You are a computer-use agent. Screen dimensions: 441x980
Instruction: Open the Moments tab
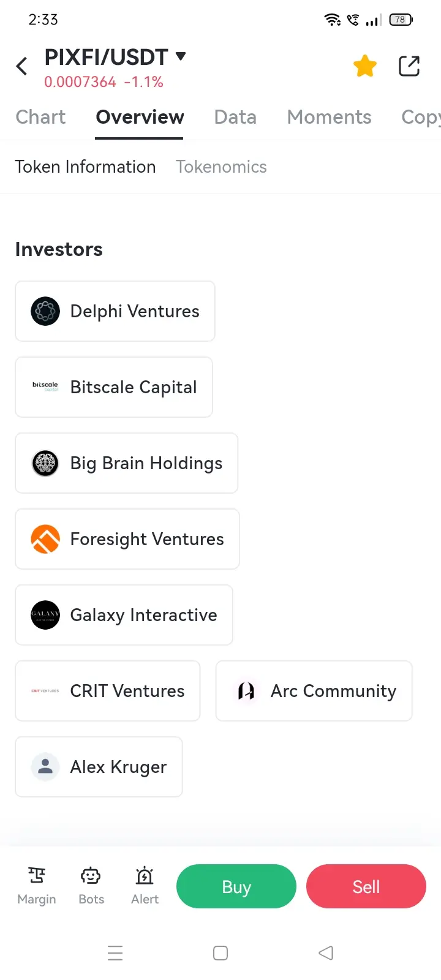tap(329, 117)
